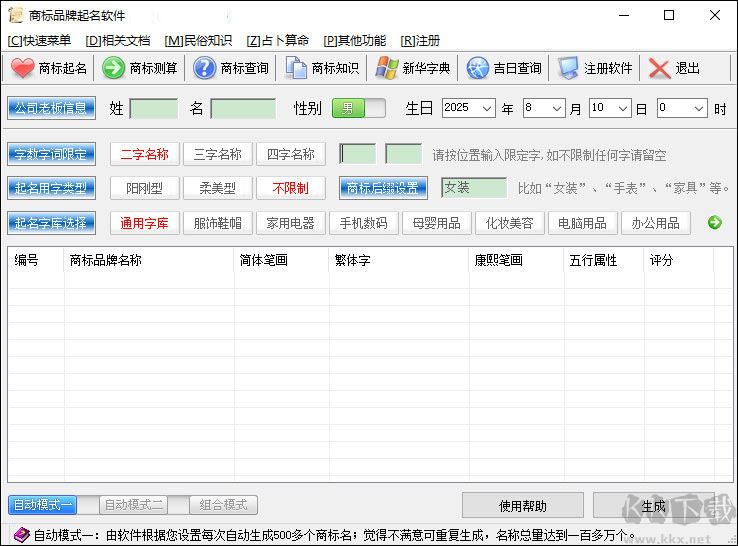Select 手机数码 library
Screen dimensions: 738x546
[363, 223]
